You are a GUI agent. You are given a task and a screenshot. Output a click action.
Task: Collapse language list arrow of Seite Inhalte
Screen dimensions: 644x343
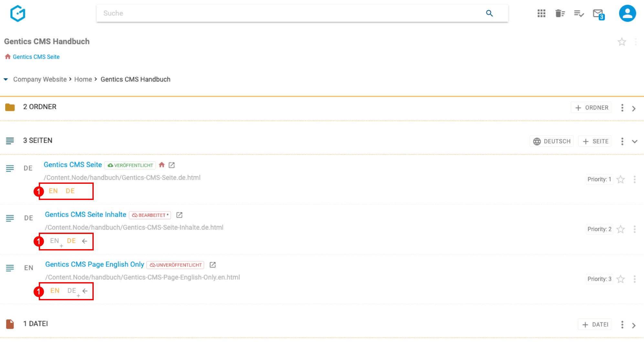[85, 241]
